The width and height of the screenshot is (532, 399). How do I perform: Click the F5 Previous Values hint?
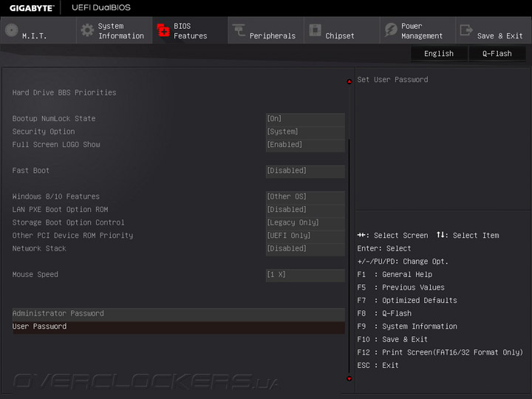pyautogui.click(x=400, y=287)
